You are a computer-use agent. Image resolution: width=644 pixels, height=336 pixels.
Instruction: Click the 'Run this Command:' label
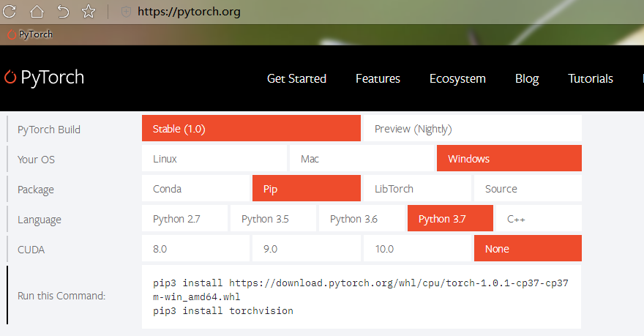tap(61, 296)
